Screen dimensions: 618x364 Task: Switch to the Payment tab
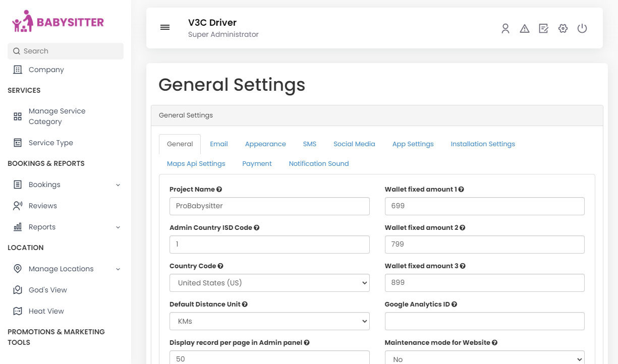(257, 163)
